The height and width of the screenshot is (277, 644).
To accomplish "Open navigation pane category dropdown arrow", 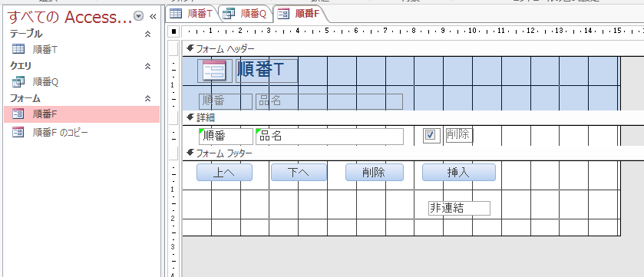I will tap(139, 16).
